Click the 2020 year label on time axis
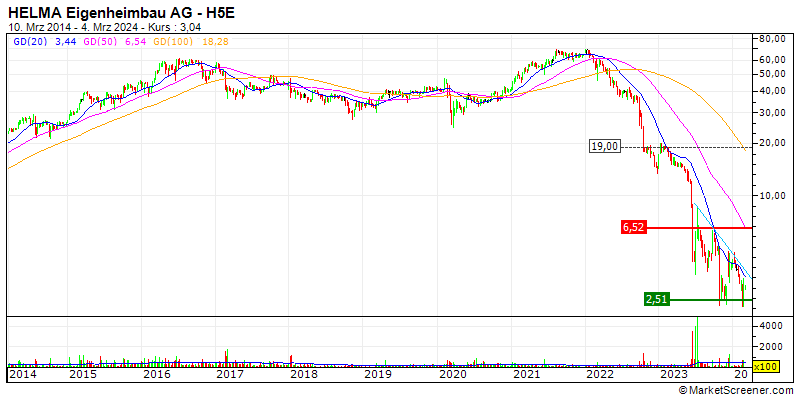The image size is (800, 400). [451, 375]
